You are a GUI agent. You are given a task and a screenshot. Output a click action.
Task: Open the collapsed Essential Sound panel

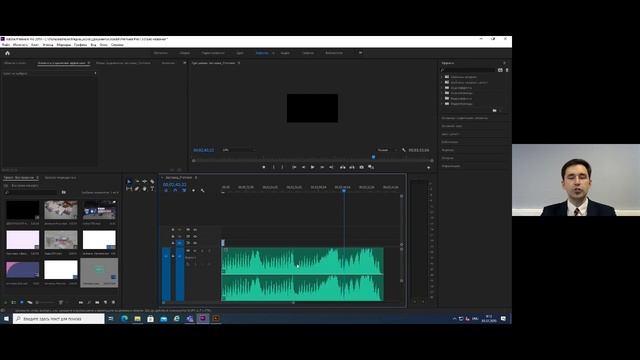coord(451,126)
